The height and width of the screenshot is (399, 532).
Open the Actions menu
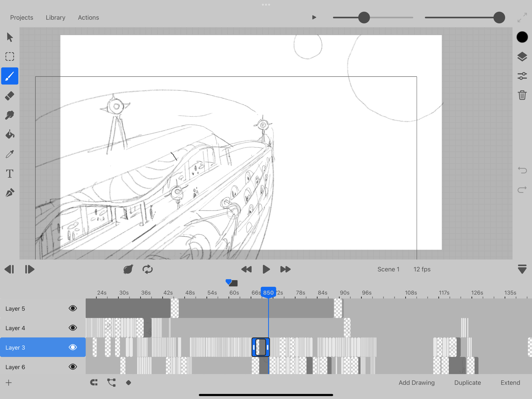[88, 18]
